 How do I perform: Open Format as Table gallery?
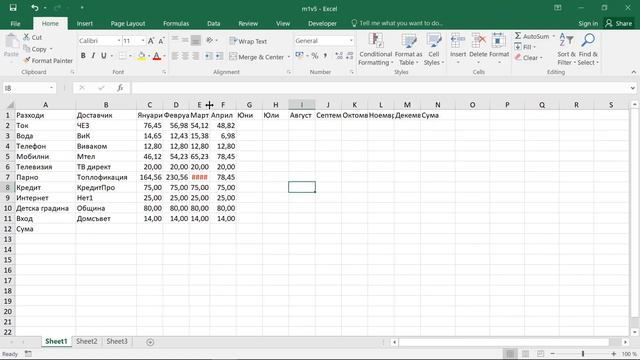tap(408, 49)
